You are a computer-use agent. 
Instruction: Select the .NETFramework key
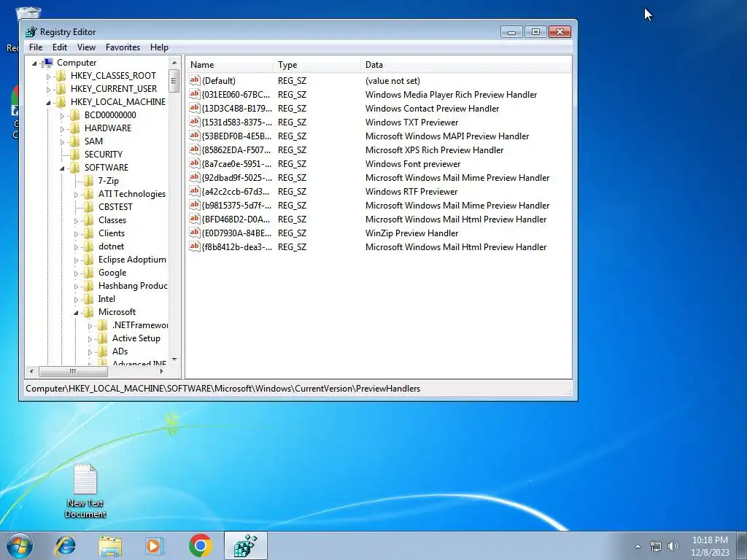pos(140,325)
